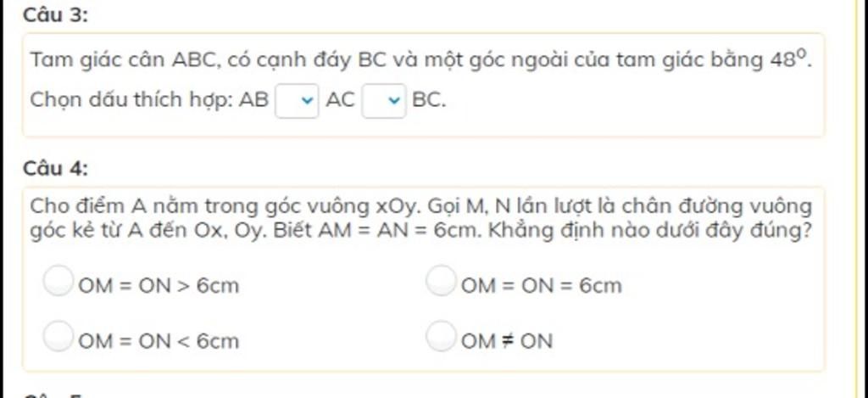Select the radio option OM = ON = 6cm
868x398 pixels.
pos(441,281)
